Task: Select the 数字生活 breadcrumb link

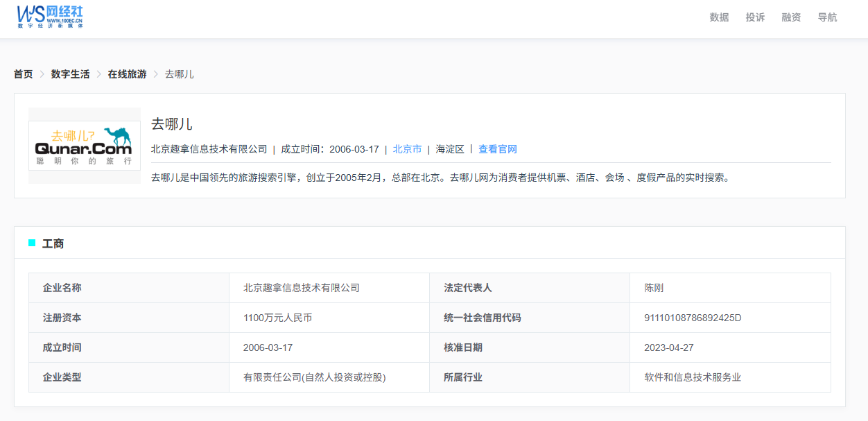Action: point(70,74)
